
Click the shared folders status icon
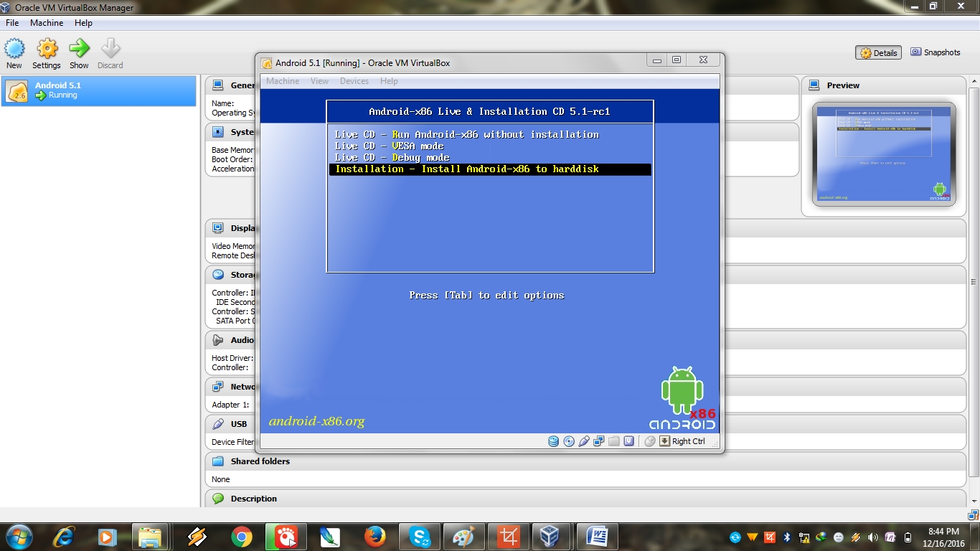[614, 441]
